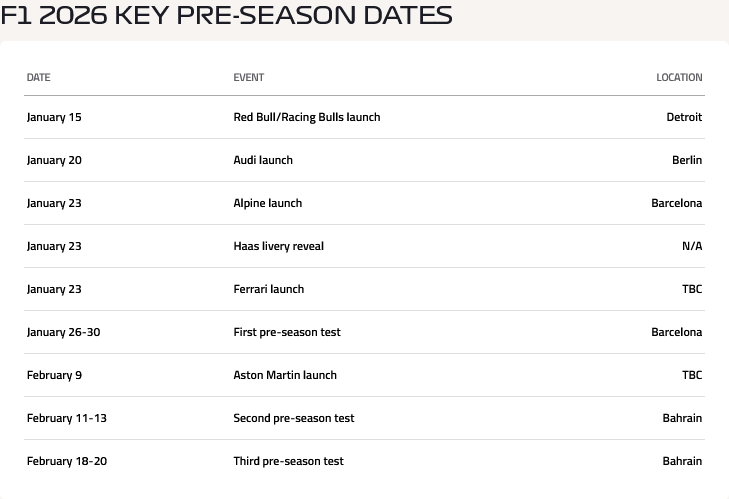Click the Berlin location cell

click(x=687, y=160)
